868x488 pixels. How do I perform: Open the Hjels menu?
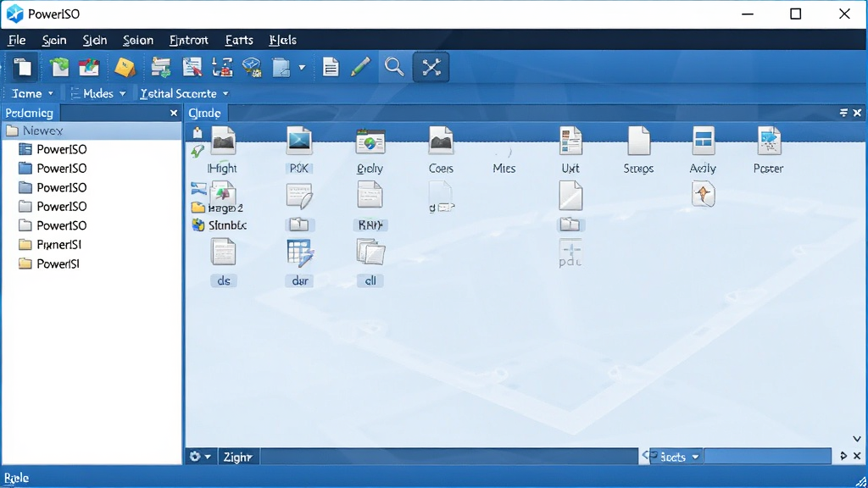(283, 40)
